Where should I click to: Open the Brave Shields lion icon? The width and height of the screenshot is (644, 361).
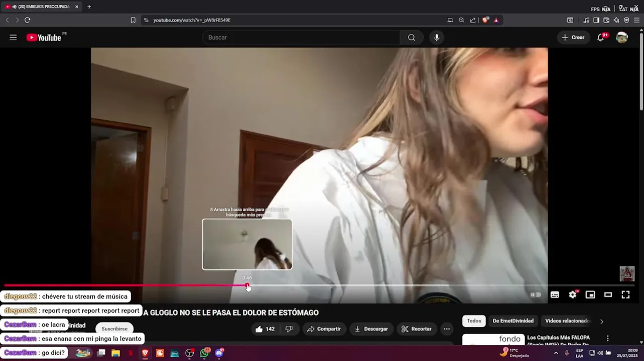tap(485, 20)
